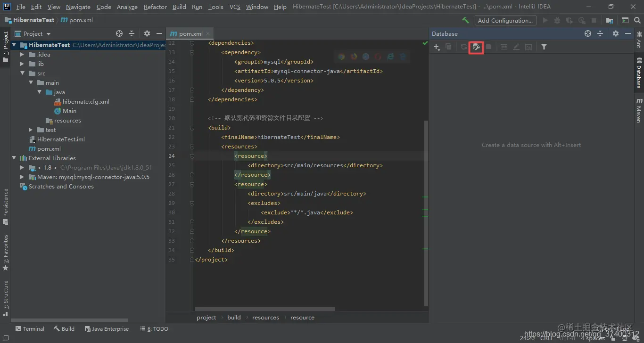Click the Duplicate data source icon

(x=448, y=47)
